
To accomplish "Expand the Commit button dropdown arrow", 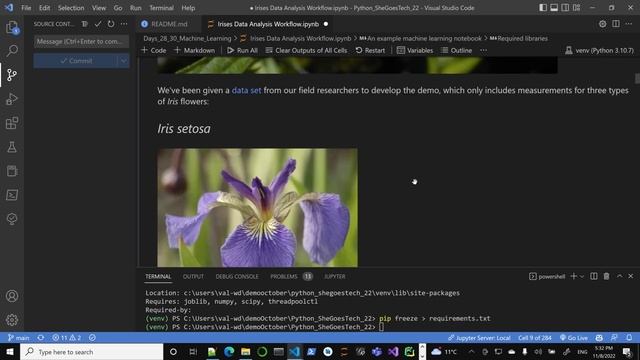I will [124, 61].
